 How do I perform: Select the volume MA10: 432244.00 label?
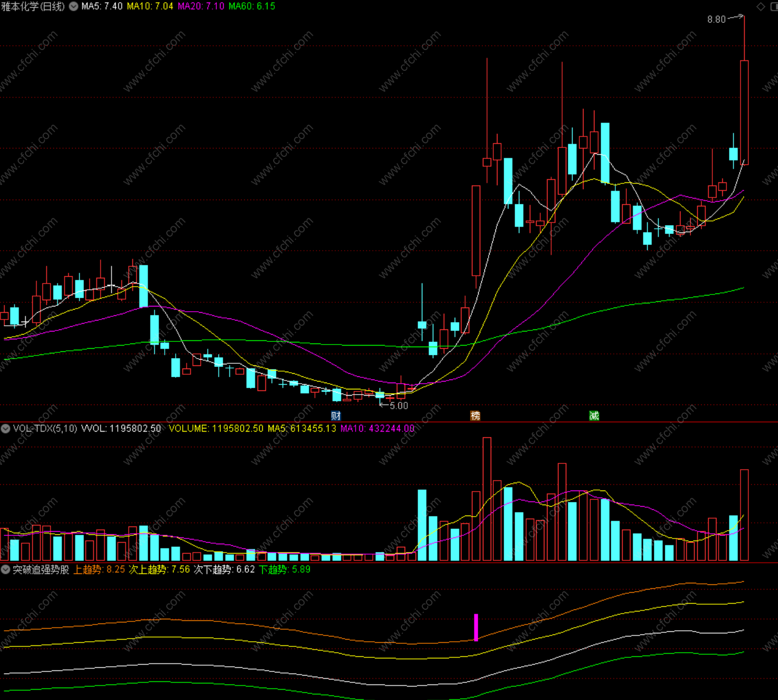pos(378,428)
